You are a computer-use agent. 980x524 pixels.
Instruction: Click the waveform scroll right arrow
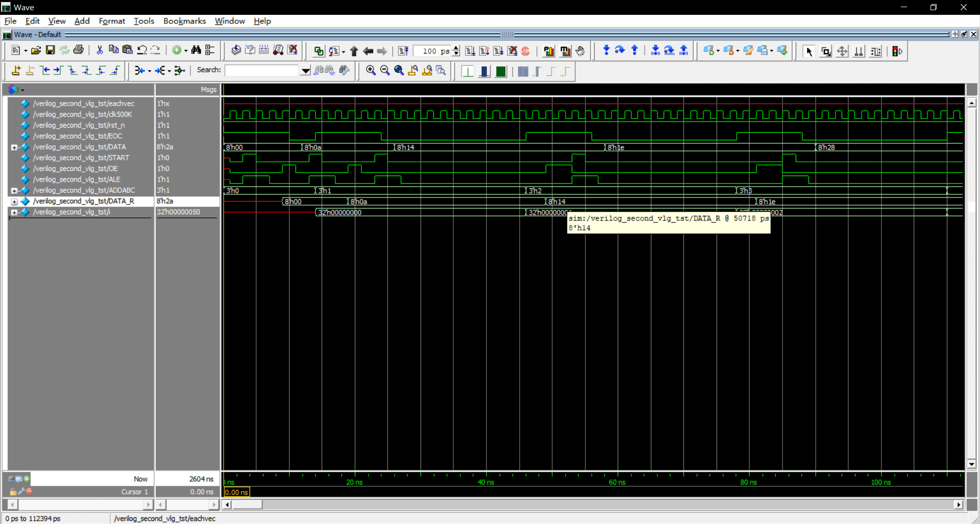tap(959, 505)
